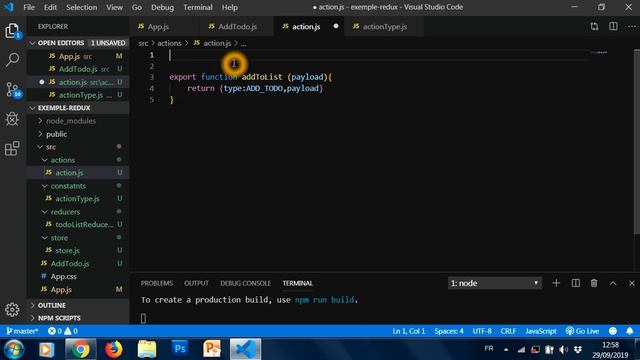This screenshot has height=360, width=640.
Task: Click the editor vertical scrollbar
Action: pyautogui.click(x=637, y=141)
